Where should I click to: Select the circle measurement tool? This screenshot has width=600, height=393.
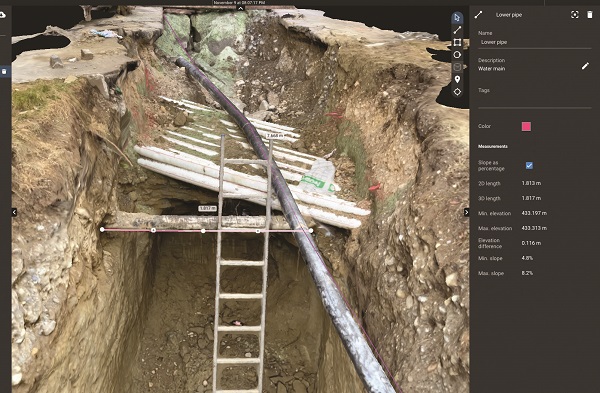(x=457, y=55)
